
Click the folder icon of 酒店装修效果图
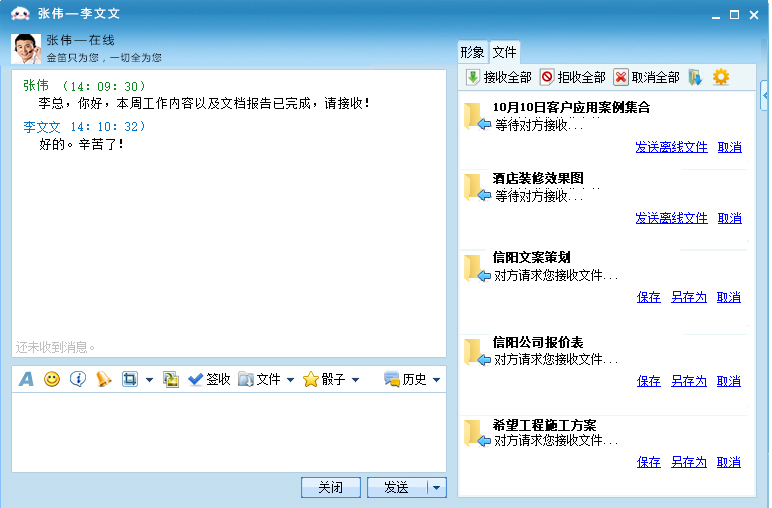coord(477,187)
